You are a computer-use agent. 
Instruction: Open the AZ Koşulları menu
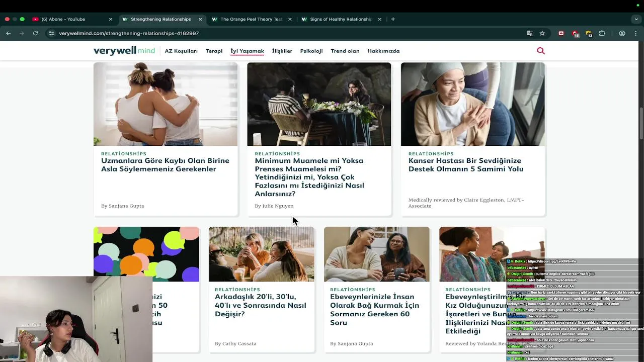[181, 51]
